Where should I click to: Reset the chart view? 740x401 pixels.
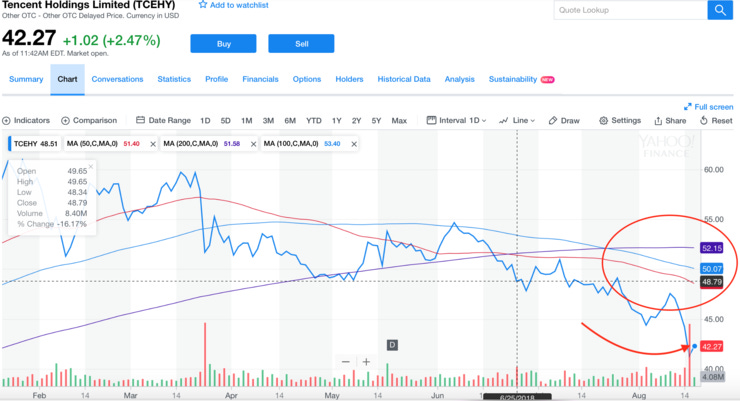point(716,120)
